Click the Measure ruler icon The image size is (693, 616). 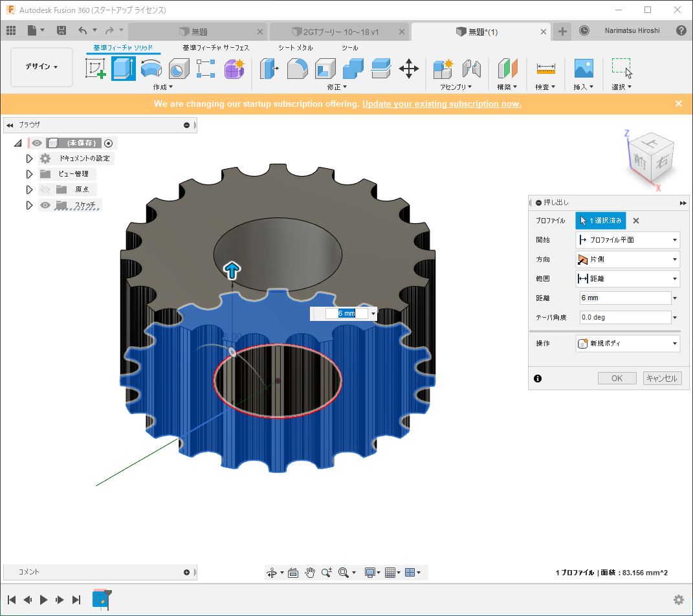545,69
